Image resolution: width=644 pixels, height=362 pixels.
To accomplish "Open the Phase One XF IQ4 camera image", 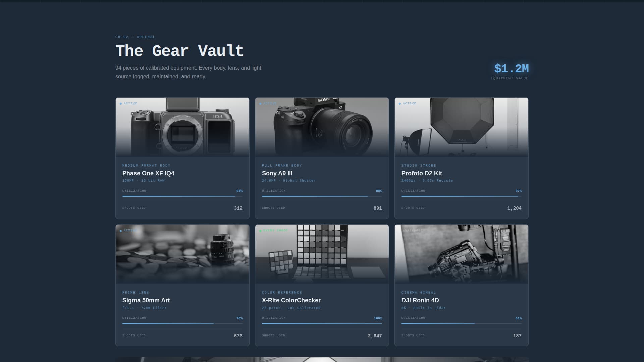I will (x=182, y=127).
